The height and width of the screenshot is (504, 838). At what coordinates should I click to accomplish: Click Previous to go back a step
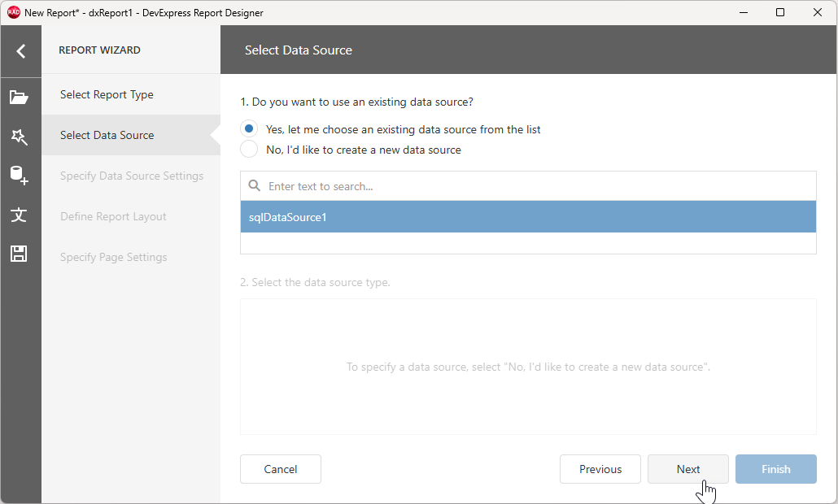600,469
